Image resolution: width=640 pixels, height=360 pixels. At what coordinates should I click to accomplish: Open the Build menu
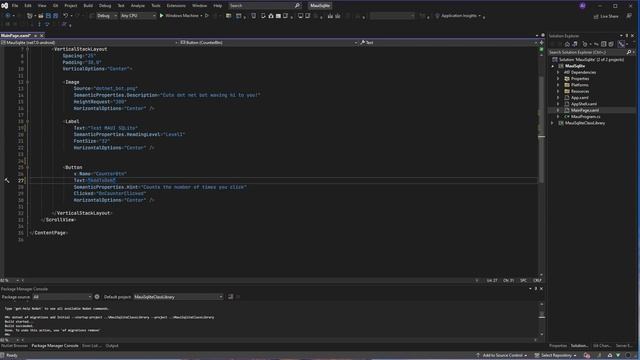pos(88,6)
